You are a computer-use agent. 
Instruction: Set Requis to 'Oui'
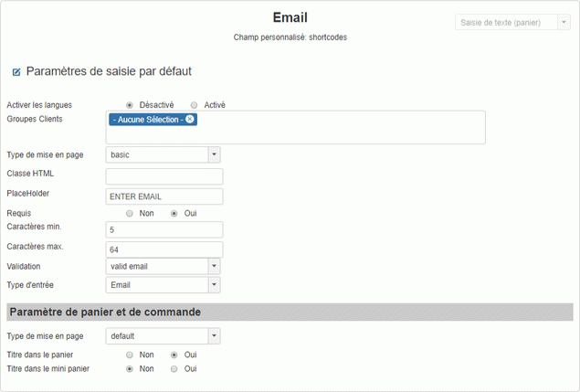click(x=174, y=213)
